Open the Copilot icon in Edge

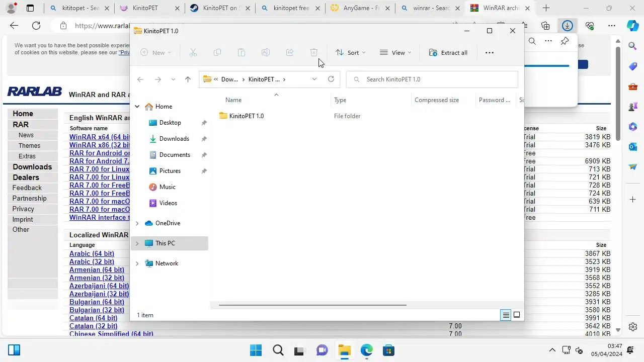pos(633,26)
